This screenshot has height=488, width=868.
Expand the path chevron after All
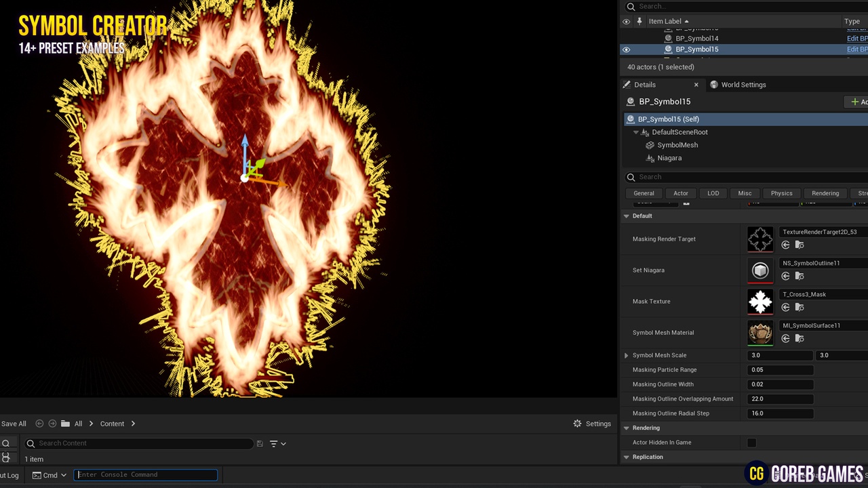91,424
